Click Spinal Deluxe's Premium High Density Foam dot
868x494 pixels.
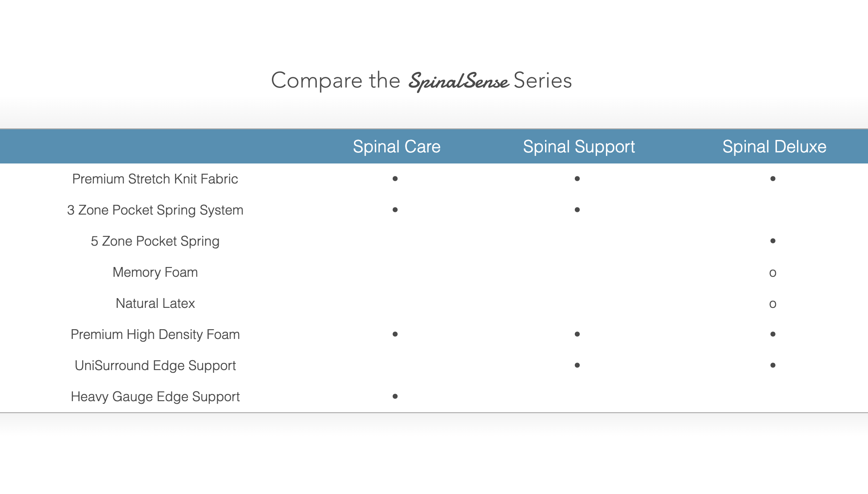pyautogui.click(x=773, y=334)
